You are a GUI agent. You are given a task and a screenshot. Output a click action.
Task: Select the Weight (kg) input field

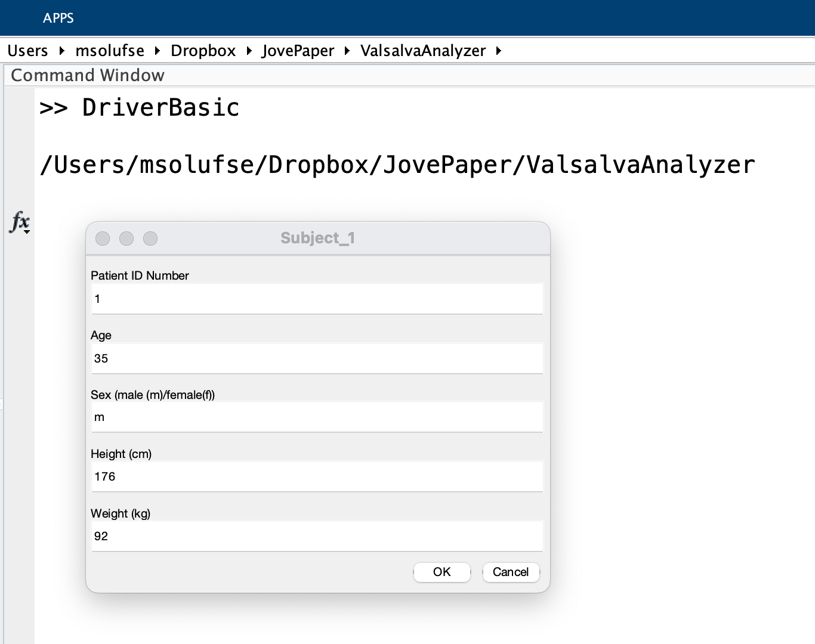pos(317,536)
